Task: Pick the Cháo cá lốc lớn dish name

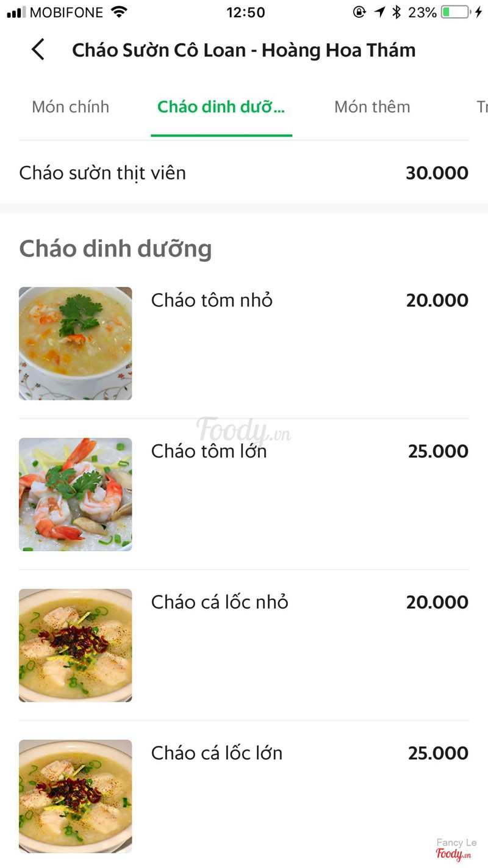Action: pos(217,753)
